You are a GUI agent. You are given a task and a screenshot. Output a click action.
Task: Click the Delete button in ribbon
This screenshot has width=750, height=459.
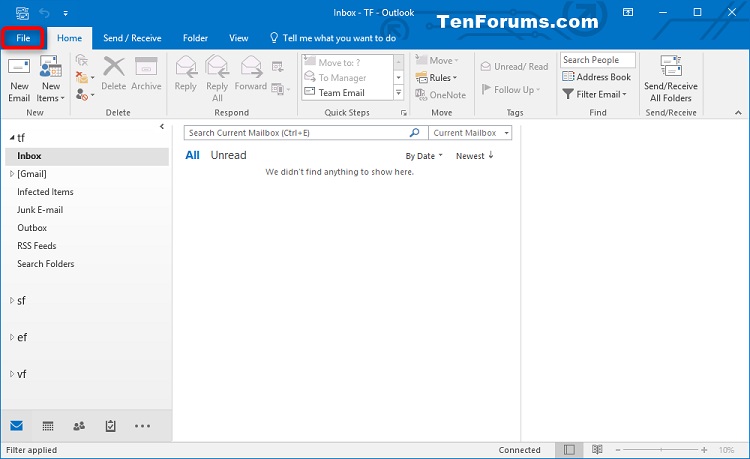[x=114, y=74]
